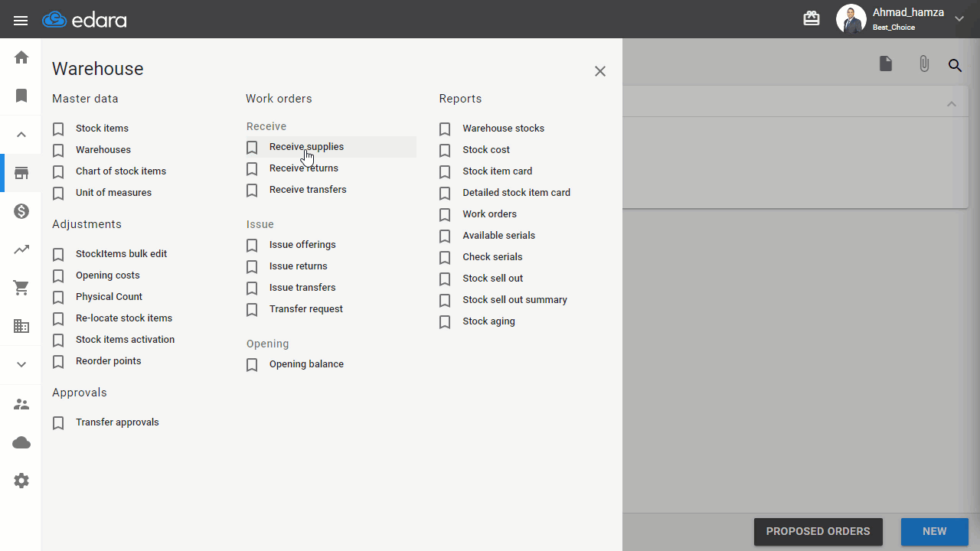Open Stock item card report
Image resolution: width=980 pixels, height=551 pixels.
point(497,171)
